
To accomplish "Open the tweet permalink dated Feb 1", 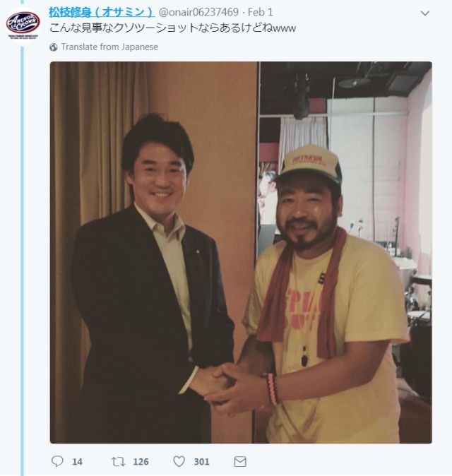I will coord(261,12).
